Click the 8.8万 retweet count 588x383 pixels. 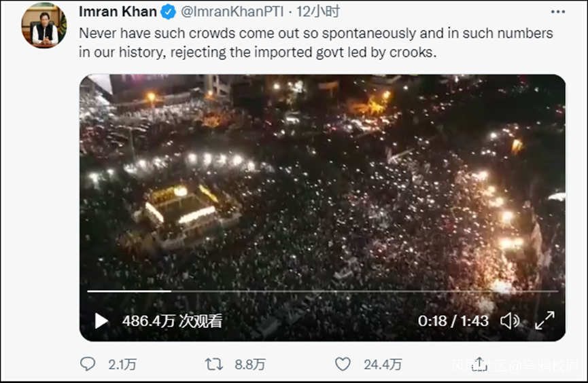click(249, 365)
